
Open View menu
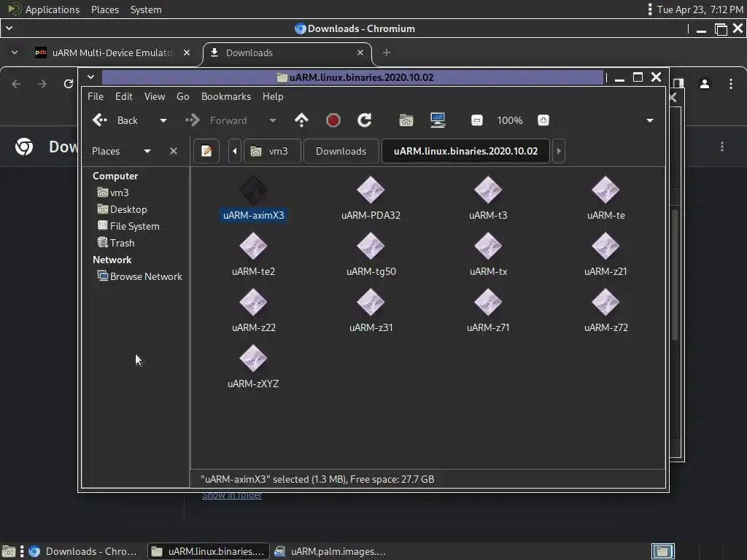[155, 96]
